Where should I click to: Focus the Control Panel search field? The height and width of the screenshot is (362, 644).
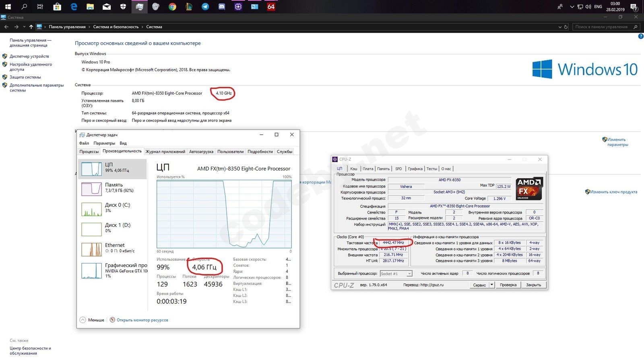pos(606,27)
